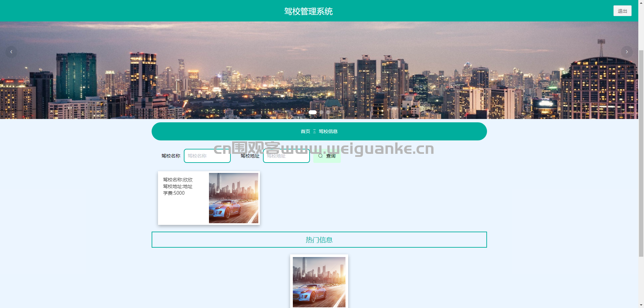Click the breadcrumb separator icon after 首页
The image size is (644, 308).
point(314,131)
